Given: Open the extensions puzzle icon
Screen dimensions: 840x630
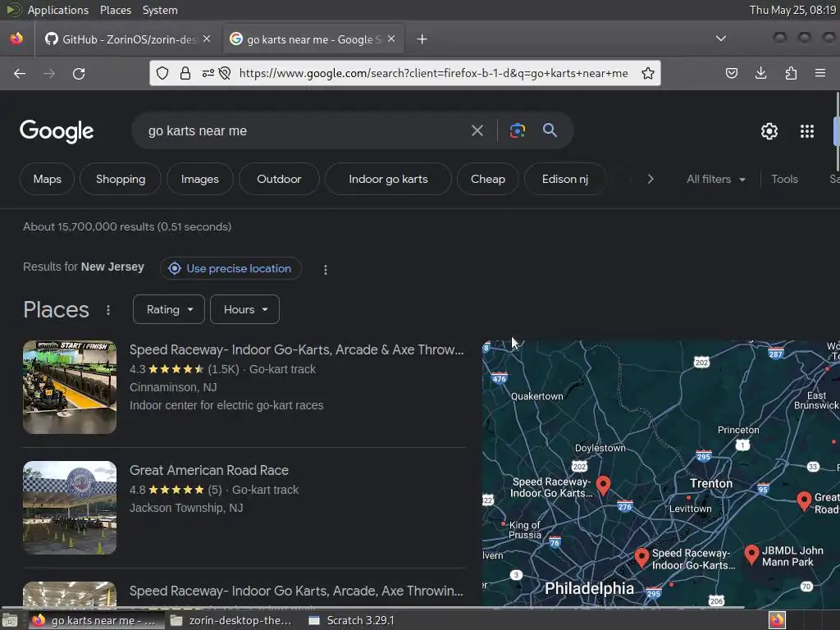Looking at the screenshot, I should pyautogui.click(x=791, y=73).
